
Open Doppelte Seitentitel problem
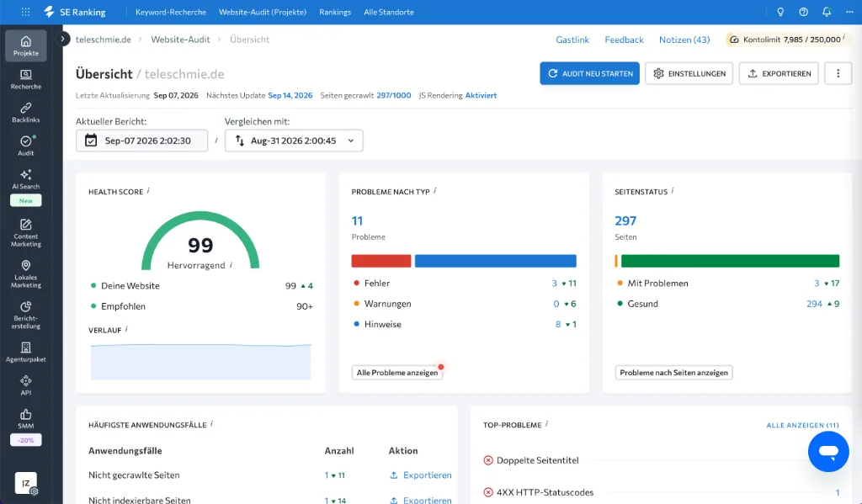[x=537, y=460]
